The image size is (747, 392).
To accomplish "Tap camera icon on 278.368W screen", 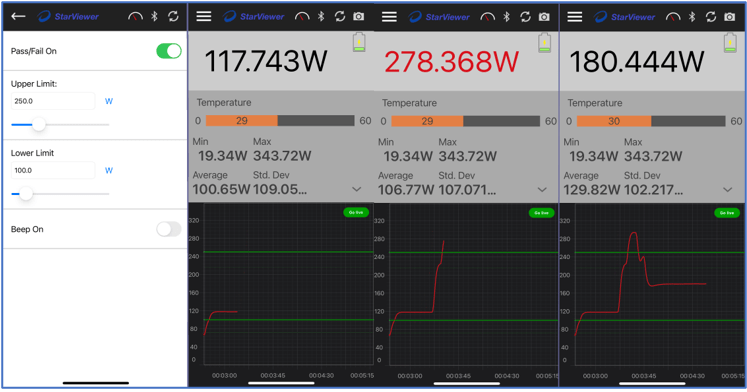I will [x=544, y=17].
